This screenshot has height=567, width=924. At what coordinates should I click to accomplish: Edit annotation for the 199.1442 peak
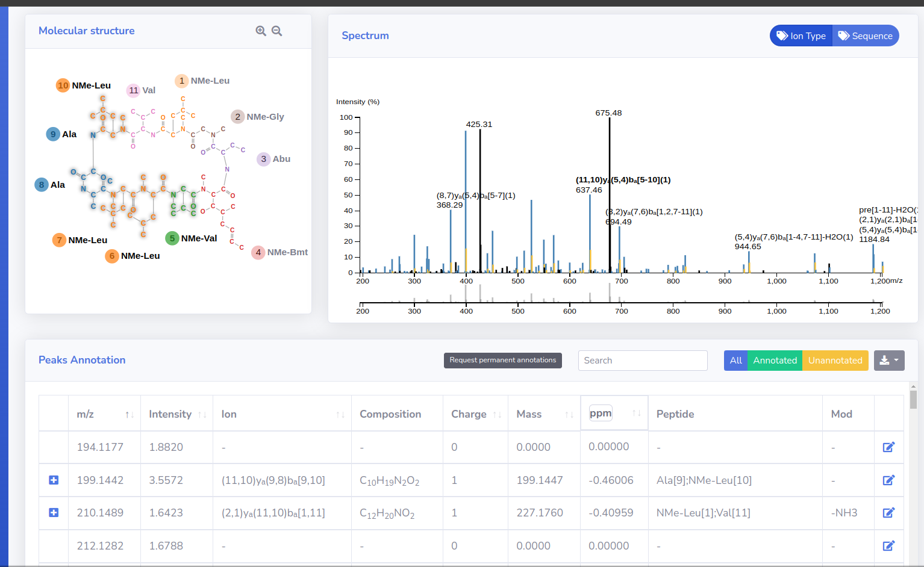pos(888,480)
